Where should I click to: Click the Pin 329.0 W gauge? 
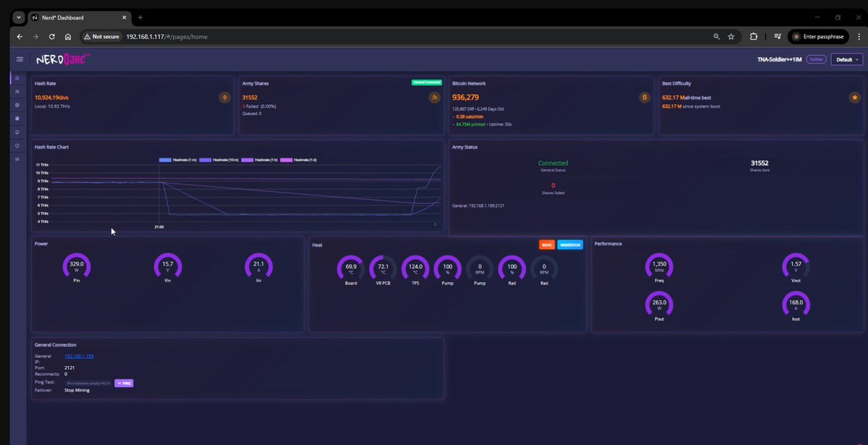click(77, 267)
